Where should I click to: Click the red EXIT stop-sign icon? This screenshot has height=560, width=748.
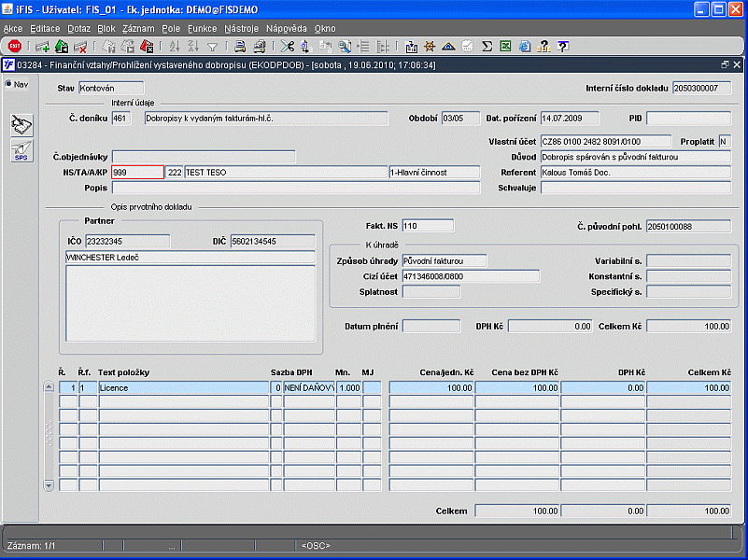[x=15, y=47]
